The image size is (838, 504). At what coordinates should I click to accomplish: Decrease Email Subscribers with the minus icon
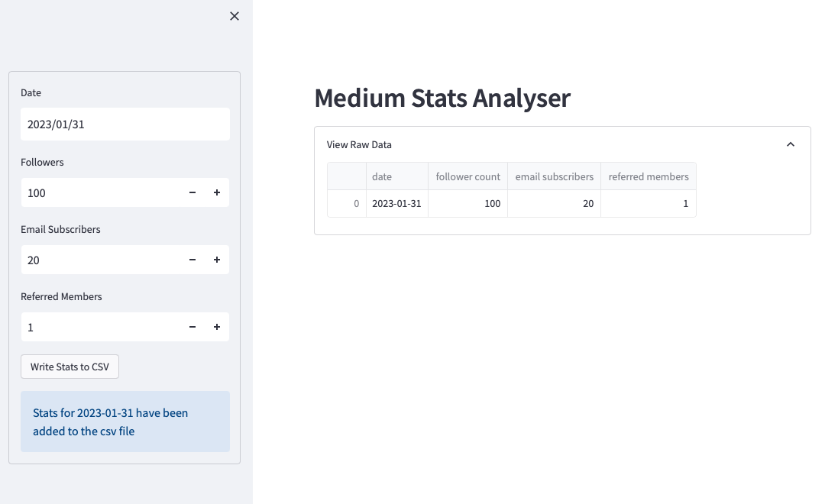(x=193, y=260)
